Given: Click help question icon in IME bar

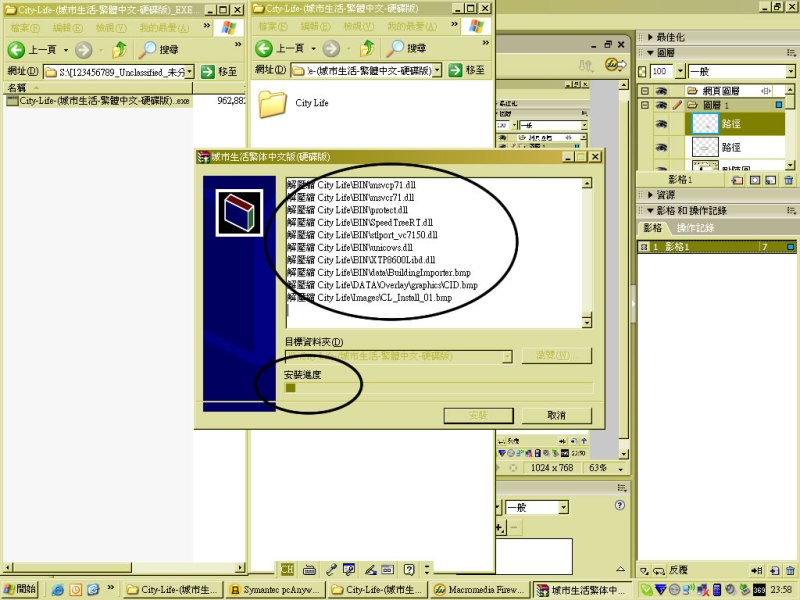Looking at the screenshot, I should 409,569.
